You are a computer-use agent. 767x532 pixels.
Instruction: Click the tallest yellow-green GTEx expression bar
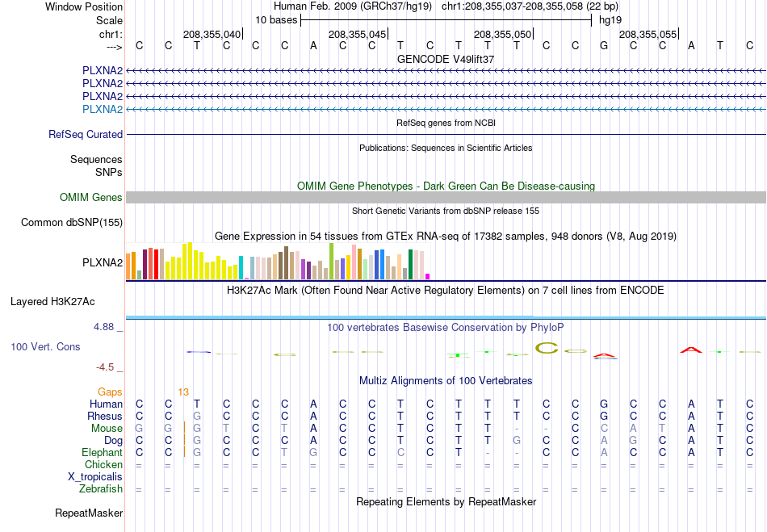tap(331, 261)
